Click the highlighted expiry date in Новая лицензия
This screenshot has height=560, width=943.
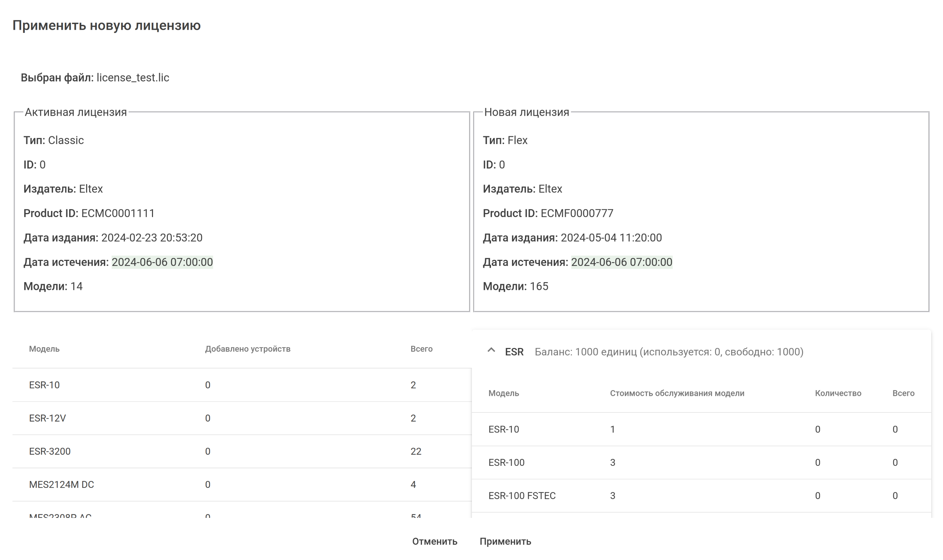pyautogui.click(x=621, y=262)
